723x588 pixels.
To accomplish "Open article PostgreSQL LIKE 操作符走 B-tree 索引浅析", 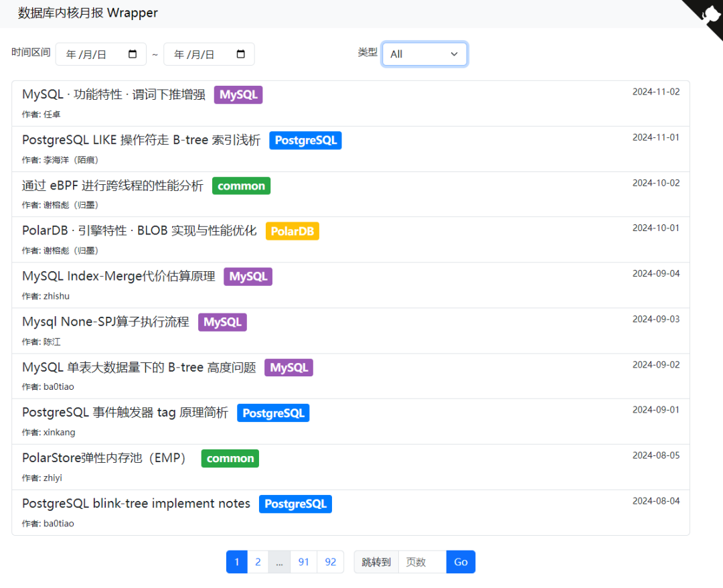I will [141, 140].
